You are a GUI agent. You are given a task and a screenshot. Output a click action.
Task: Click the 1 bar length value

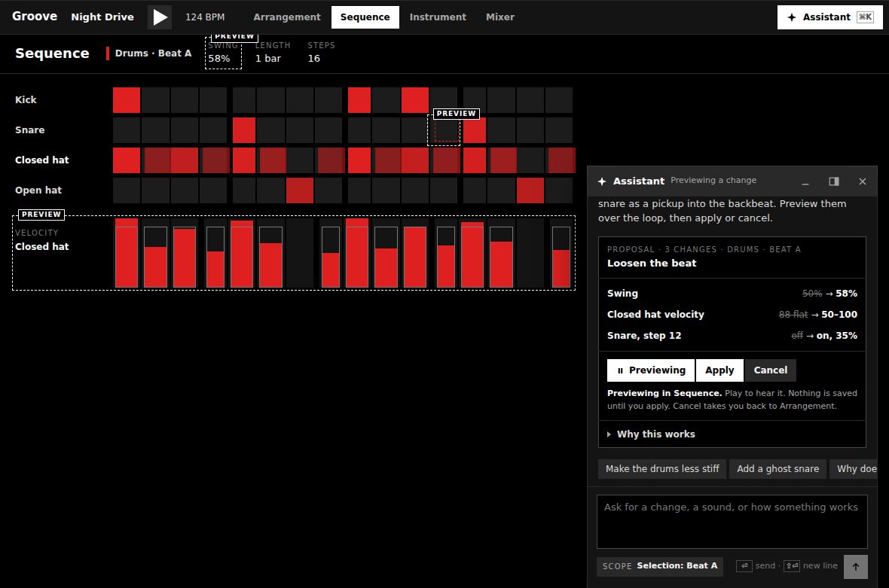pos(268,58)
